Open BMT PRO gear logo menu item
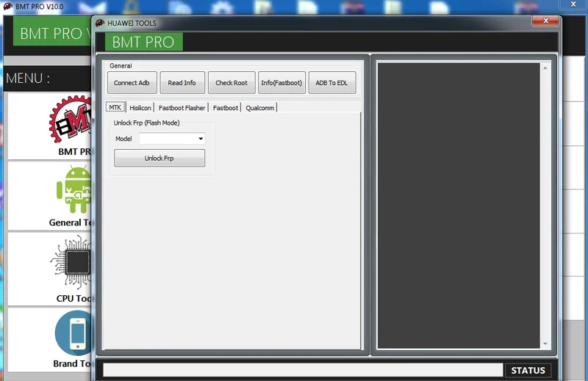Viewport: 588px width, 381px height. tap(71, 120)
